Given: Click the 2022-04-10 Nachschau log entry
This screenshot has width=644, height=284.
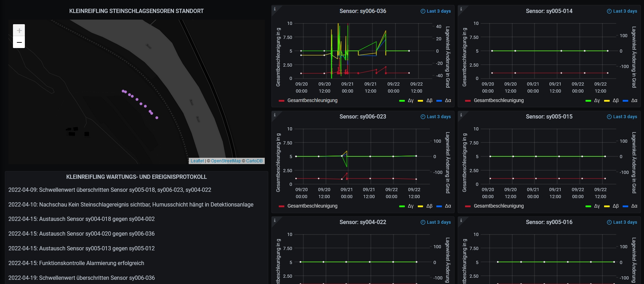Looking at the screenshot, I should [x=131, y=205].
